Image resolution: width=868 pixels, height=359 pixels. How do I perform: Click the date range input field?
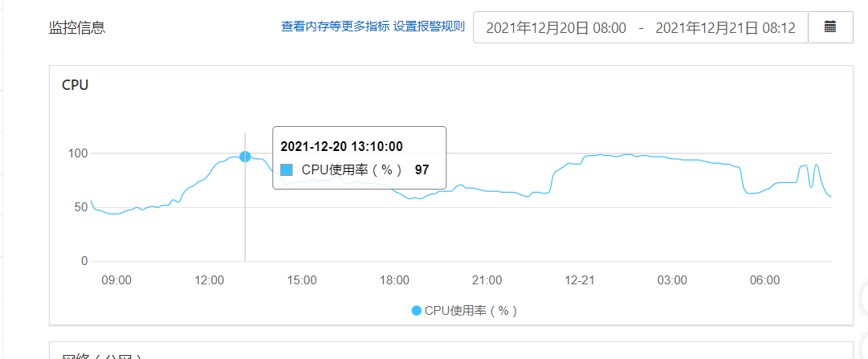(x=641, y=27)
